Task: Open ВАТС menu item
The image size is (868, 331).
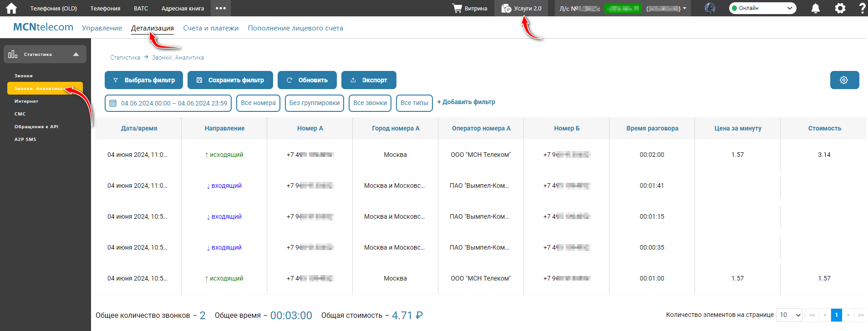Action: point(141,8)
